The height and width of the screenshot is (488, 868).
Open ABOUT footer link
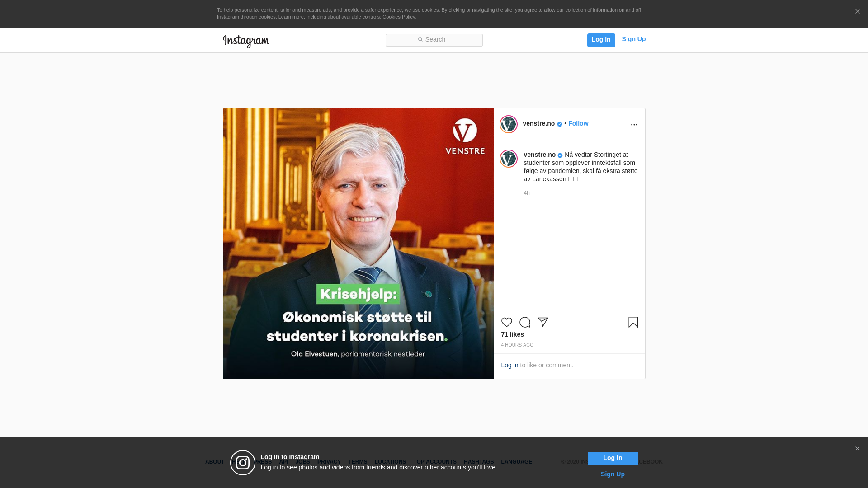point(215,462)
